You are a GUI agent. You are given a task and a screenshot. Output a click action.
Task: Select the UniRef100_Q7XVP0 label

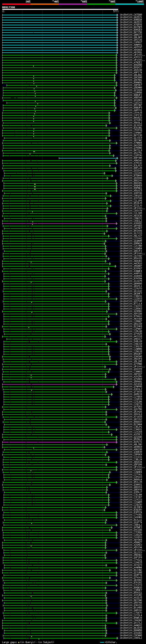131,120
